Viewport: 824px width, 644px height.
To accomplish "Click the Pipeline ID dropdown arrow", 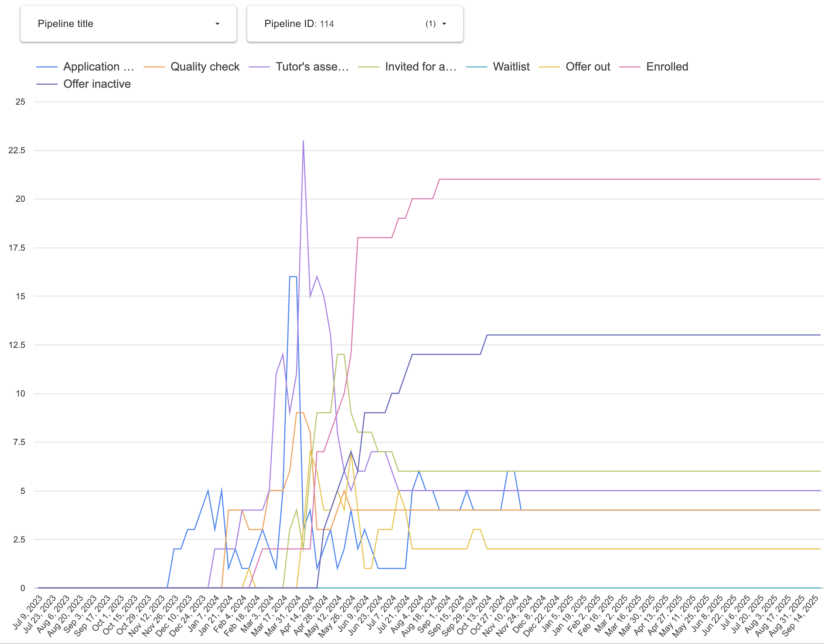I will pyautogui.click(x=444, y=24).
